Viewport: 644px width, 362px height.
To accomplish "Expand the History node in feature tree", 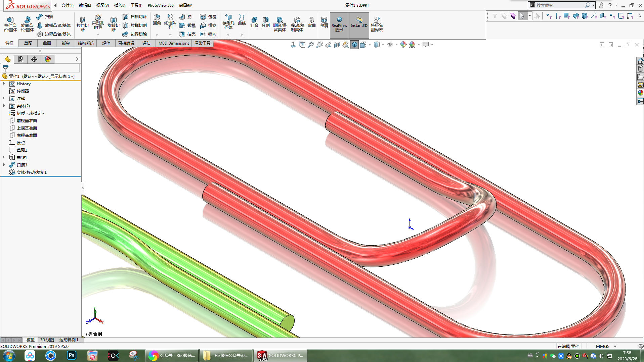I will point(4,84).
